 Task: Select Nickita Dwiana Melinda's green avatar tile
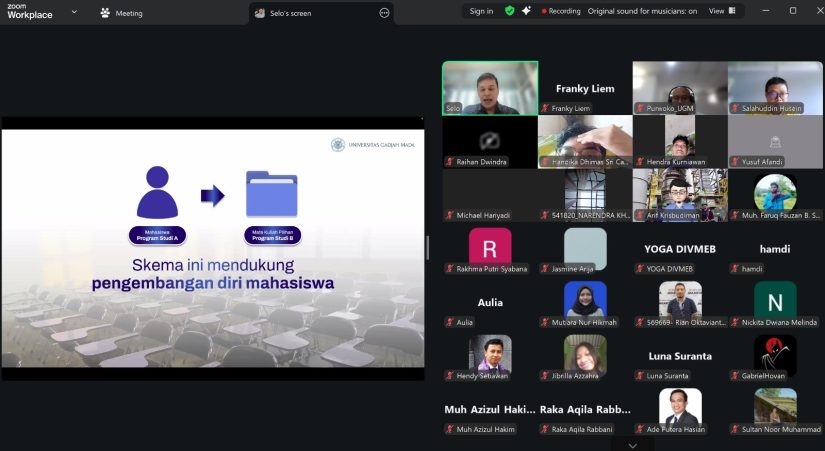tap(775, 299)
